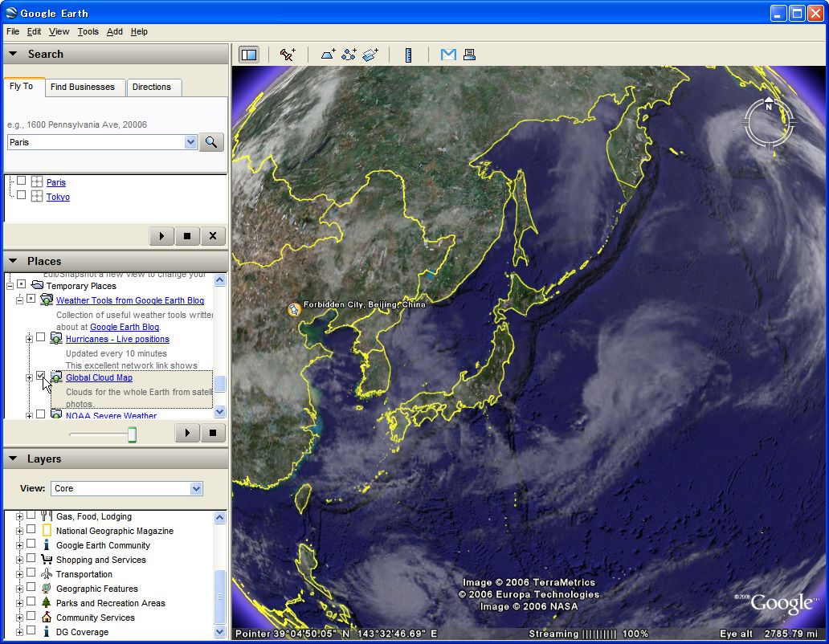Click the Places opacity slider handle

click(133, 434)
